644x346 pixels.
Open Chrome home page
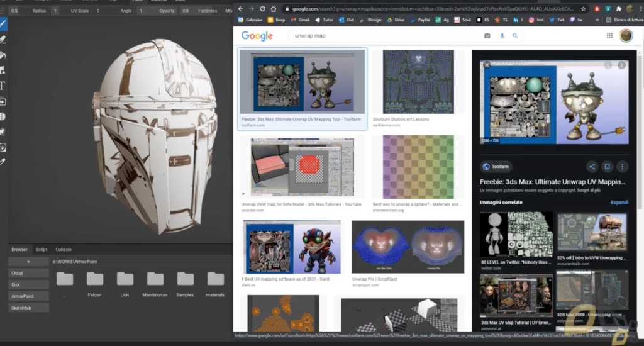(274, 9)
